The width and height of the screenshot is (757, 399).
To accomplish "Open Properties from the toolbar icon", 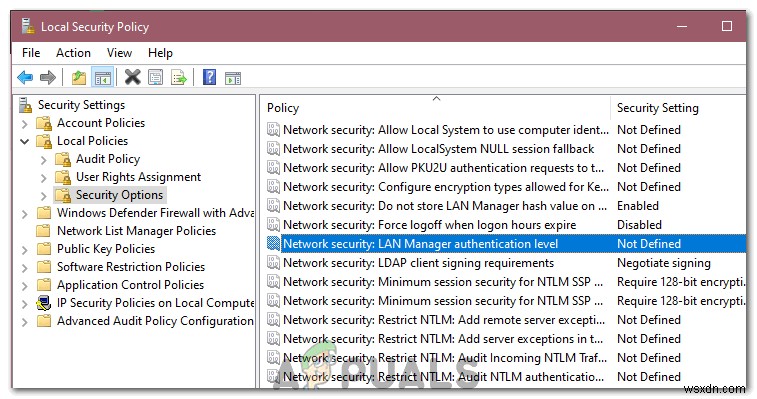I will [x=155, y=77].
